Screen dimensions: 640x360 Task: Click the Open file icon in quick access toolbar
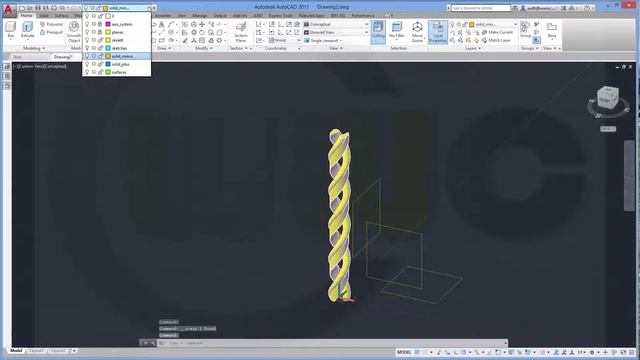pyautogui.click(x=30, y=8)
